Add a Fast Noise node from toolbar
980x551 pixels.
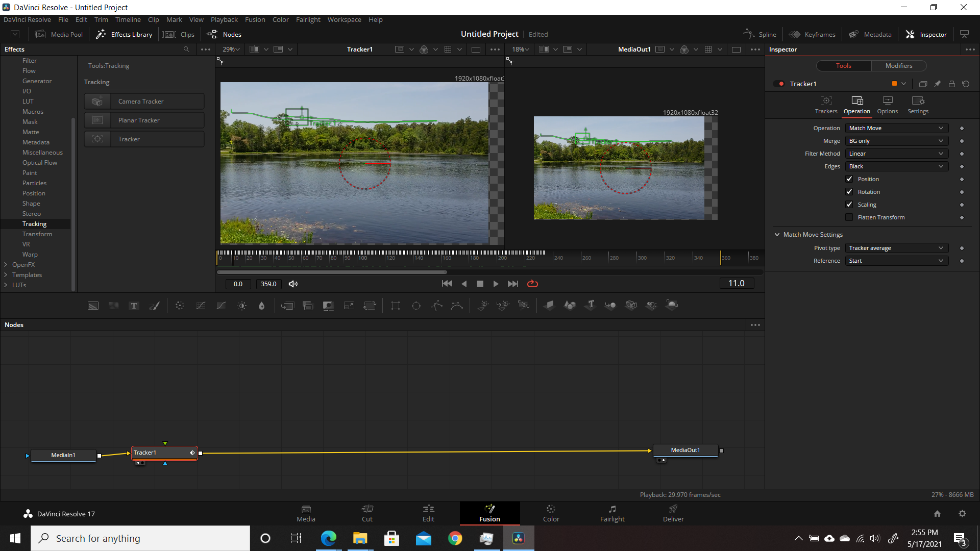point(113,306)
